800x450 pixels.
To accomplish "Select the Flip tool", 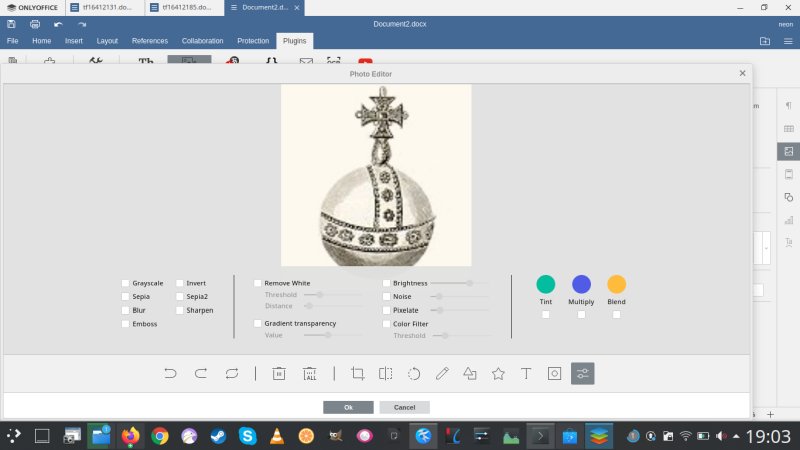I will (386, 373).
